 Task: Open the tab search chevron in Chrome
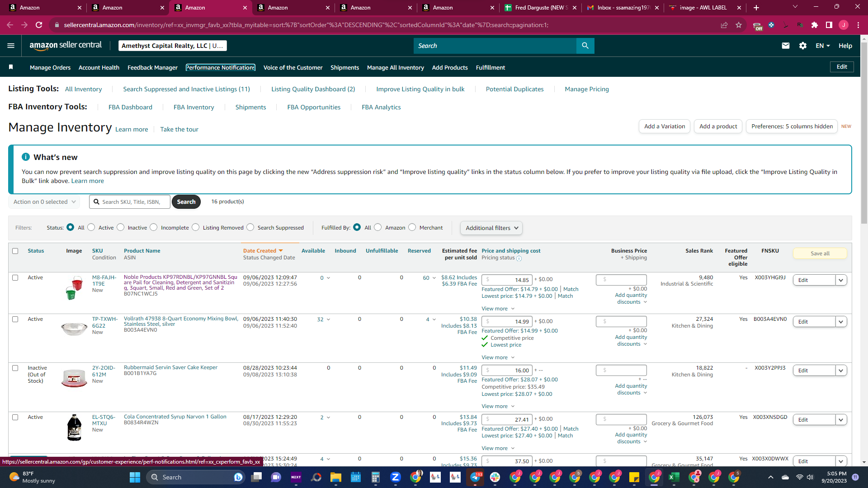[795, 7]
